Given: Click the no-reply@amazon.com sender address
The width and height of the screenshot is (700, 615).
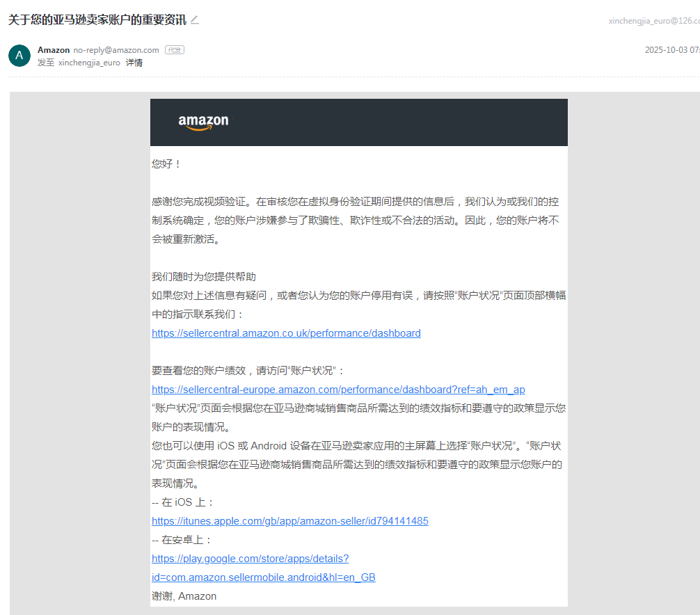Looking at the screenshot, I should point(116,50).
